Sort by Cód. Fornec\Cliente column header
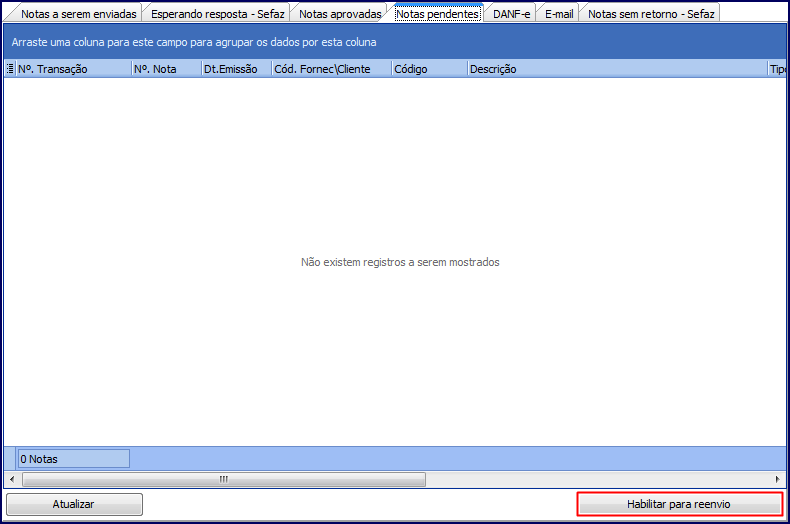 pyautogui.click(x=332, y=69)
